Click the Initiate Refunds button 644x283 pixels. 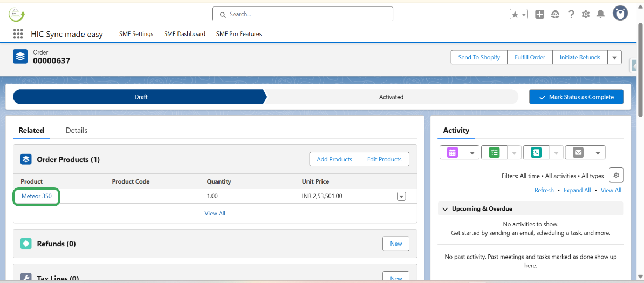click(580, 57)
